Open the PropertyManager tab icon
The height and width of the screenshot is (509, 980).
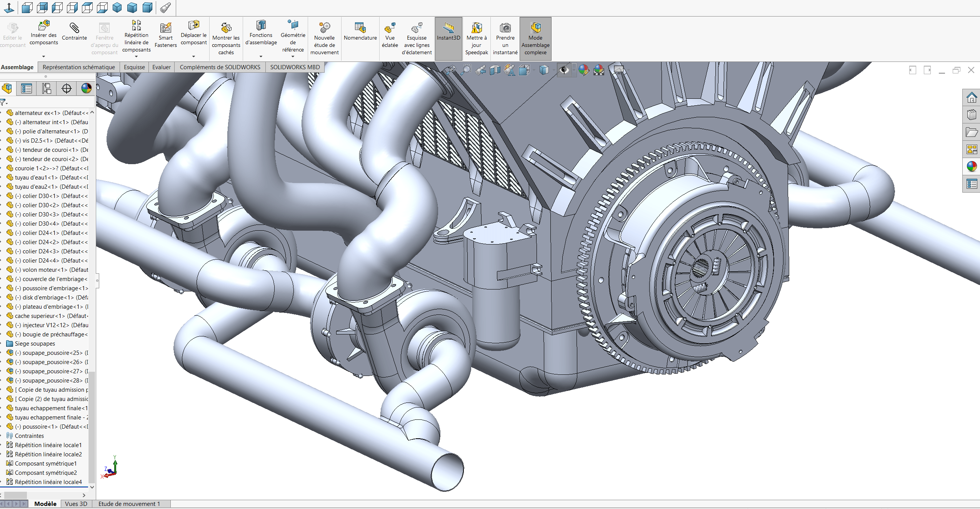[27, 88]
